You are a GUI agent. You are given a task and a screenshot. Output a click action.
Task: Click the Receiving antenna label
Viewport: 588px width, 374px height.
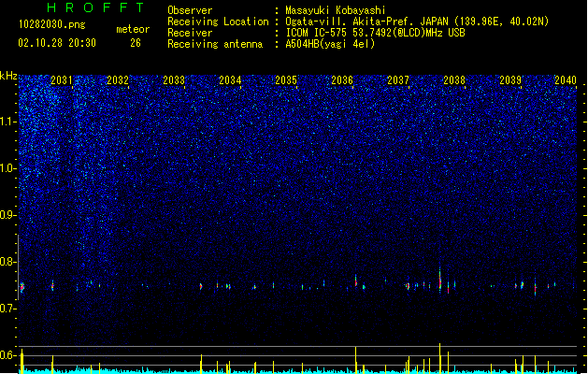click(x=215, y=44)
